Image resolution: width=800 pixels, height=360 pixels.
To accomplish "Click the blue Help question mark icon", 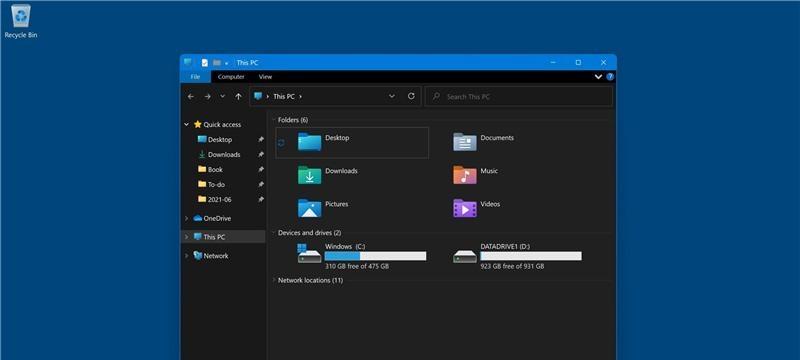I will point(610,77).
